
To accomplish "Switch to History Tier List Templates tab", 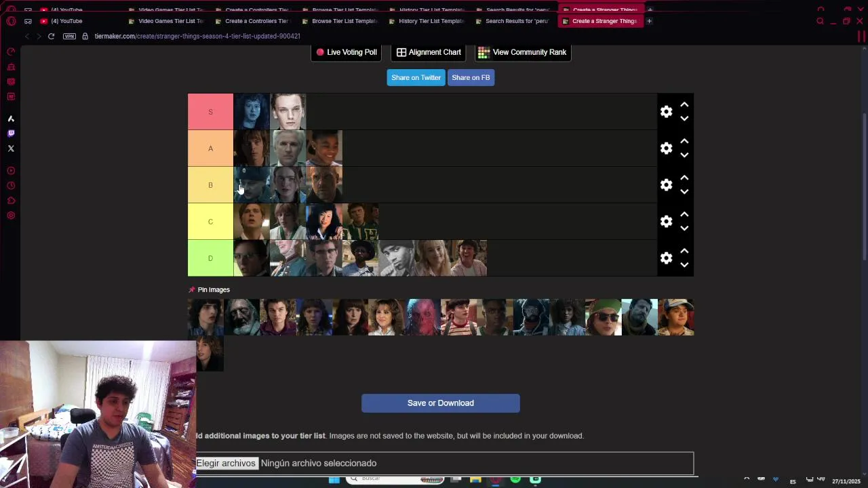I will pos(427,21).
